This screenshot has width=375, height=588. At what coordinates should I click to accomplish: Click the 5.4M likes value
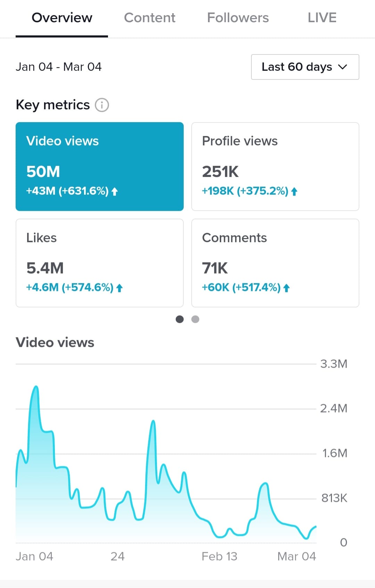tap(45, 268)
